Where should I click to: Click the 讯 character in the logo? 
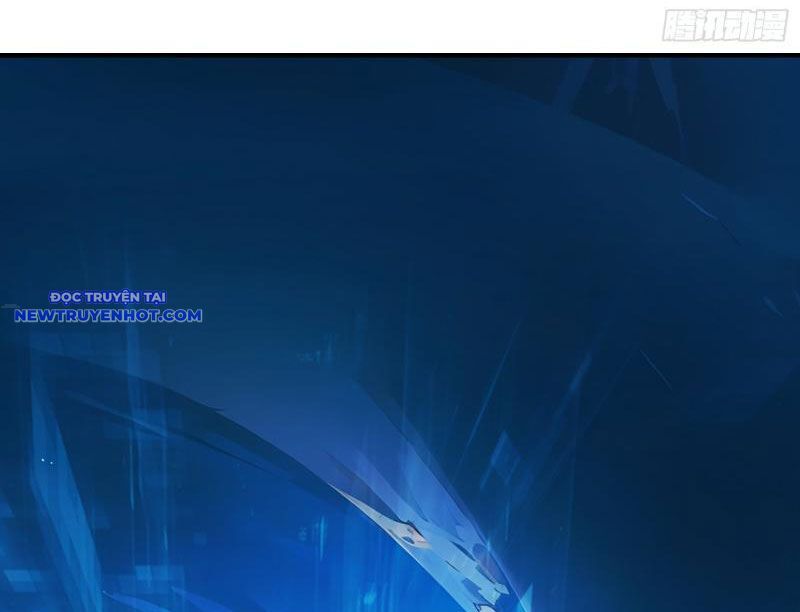click(x=709, y=26)
